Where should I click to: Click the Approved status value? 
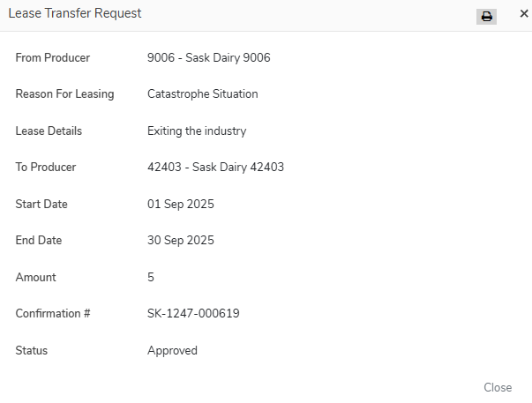click(x=172, y=351)
